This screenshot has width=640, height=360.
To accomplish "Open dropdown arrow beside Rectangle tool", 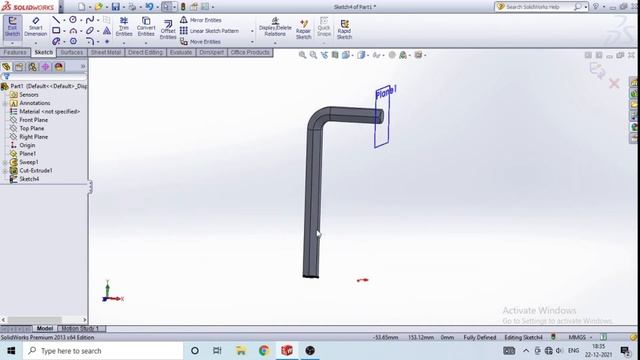I will click(64, 31).
